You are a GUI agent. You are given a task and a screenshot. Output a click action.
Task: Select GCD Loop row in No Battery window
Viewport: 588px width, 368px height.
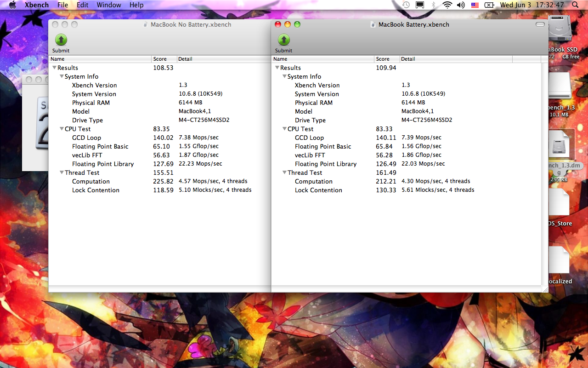(x=159, y=138)
